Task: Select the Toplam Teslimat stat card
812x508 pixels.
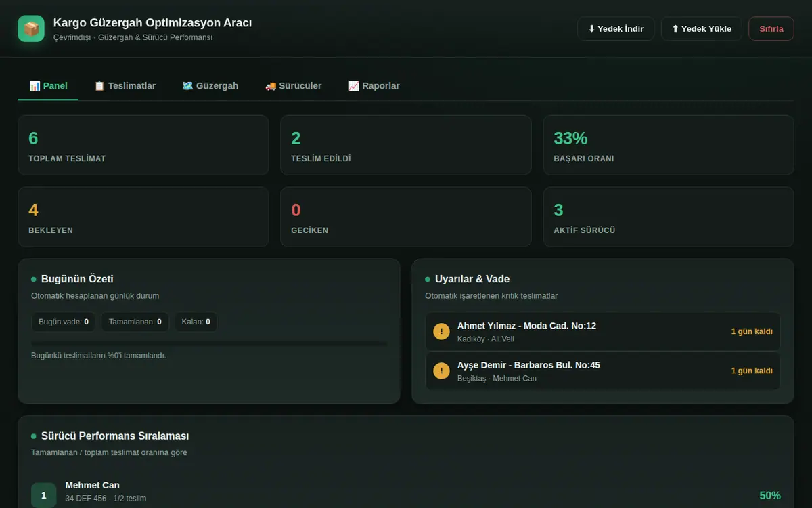Action: (143, 145)
